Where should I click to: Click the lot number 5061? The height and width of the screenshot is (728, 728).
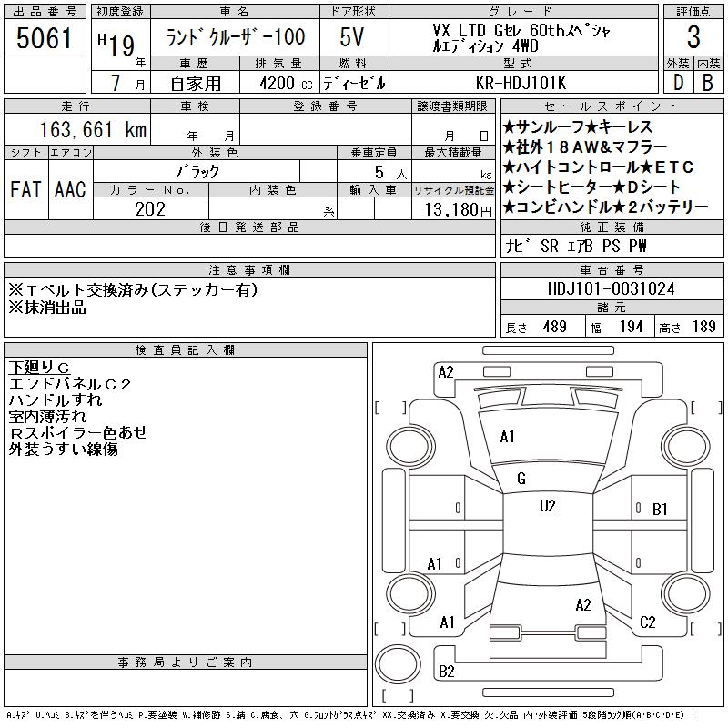44,38
